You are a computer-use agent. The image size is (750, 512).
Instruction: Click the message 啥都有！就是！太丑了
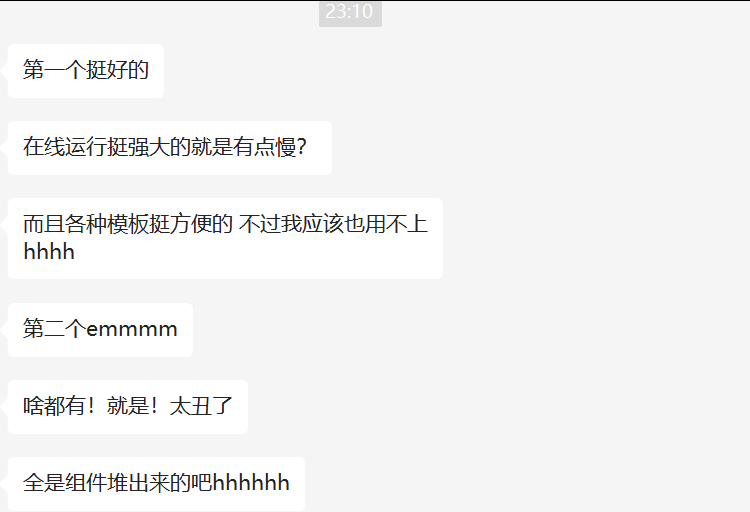pyautogui.click(x=128, y=407)
